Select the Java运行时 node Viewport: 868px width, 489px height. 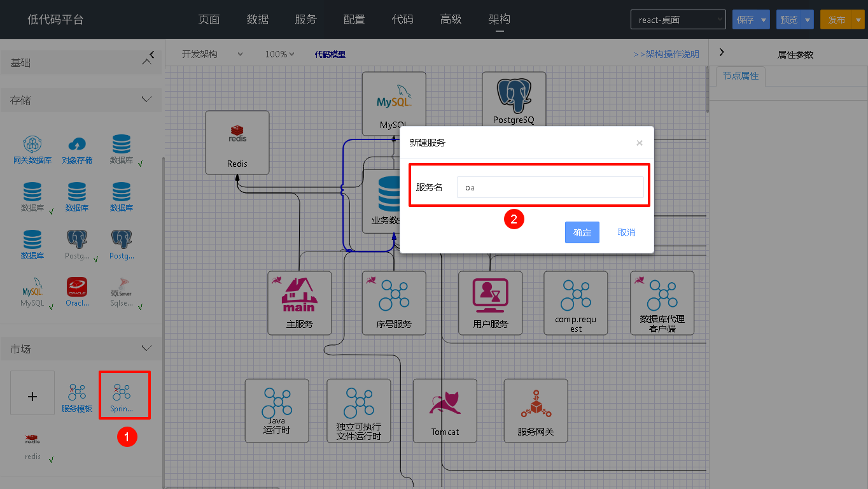[x=277, y=411]
